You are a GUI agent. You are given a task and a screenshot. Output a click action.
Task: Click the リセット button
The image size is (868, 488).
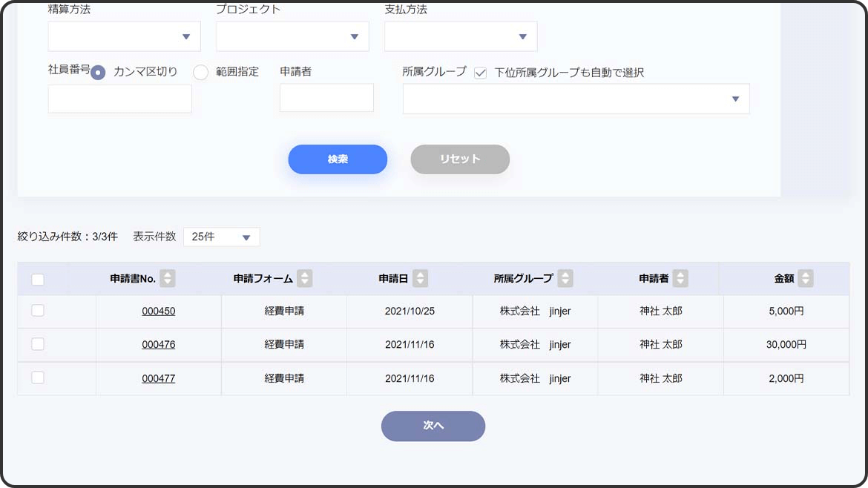pyautogui.click(x=460, y=159)
